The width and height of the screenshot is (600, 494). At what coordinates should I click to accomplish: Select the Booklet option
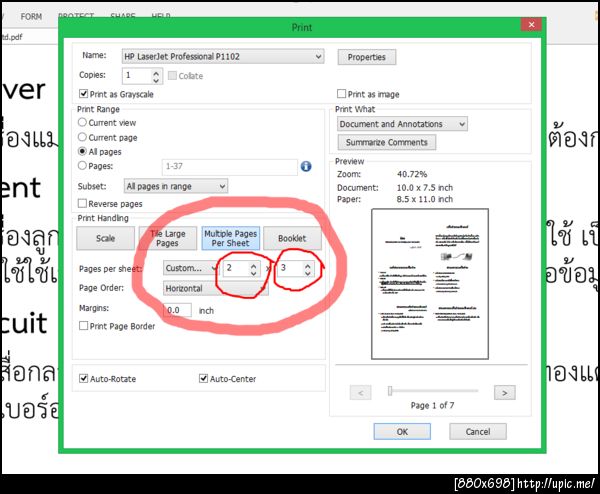[292, 238]
